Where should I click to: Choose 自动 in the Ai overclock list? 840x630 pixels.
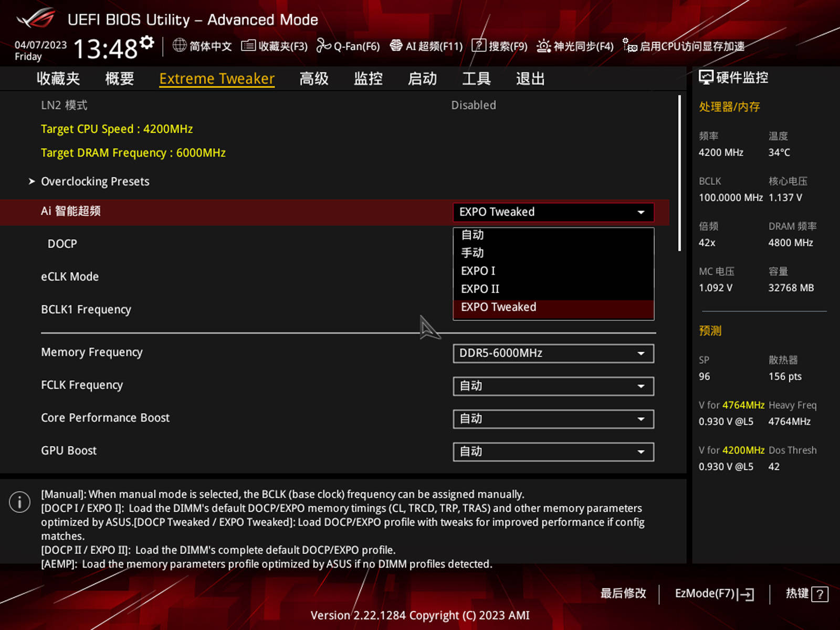pos(553,235)
